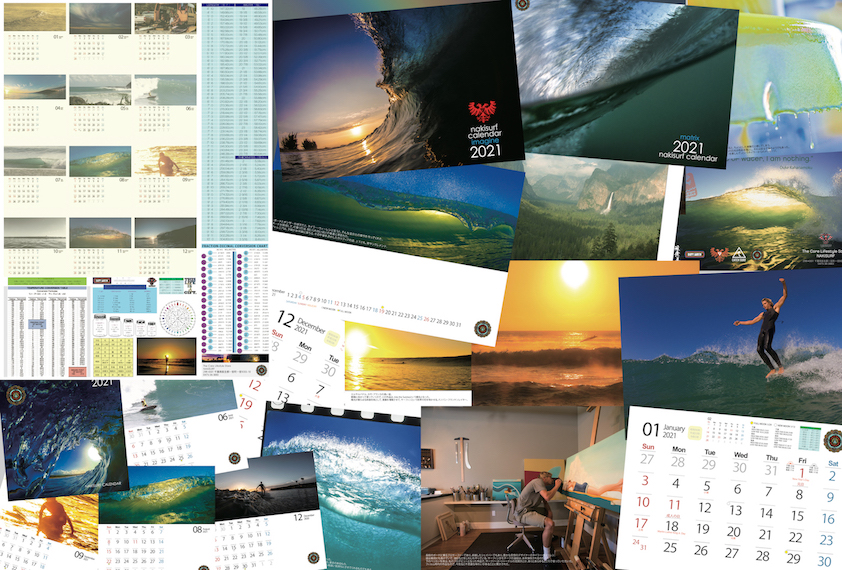Click the small orange eagle logo in sponsor row
The height and width of the screenshot is (570, 842).
(720, 254)
